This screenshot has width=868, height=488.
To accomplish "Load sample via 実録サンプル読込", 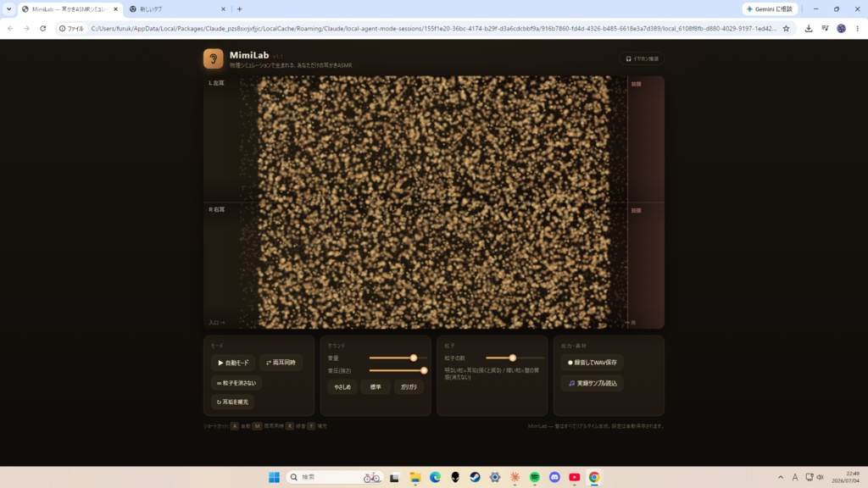I will pyautogui.click(x=592, y=383).
